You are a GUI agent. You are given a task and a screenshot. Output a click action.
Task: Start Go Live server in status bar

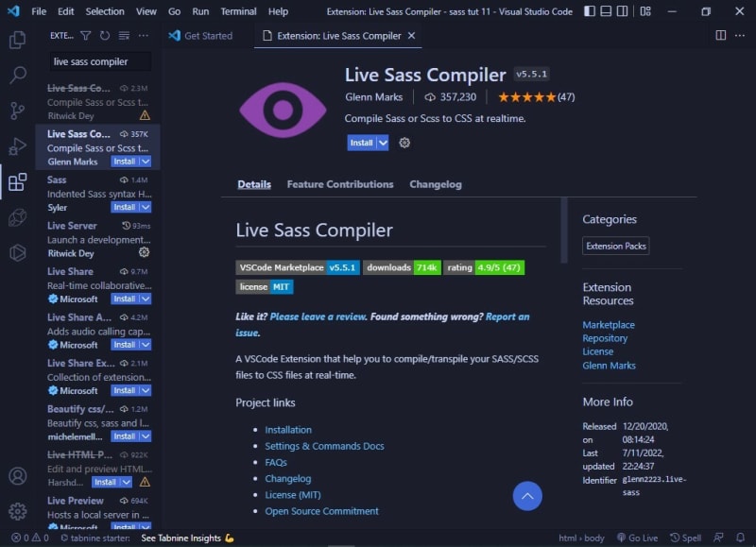[637, 538]
